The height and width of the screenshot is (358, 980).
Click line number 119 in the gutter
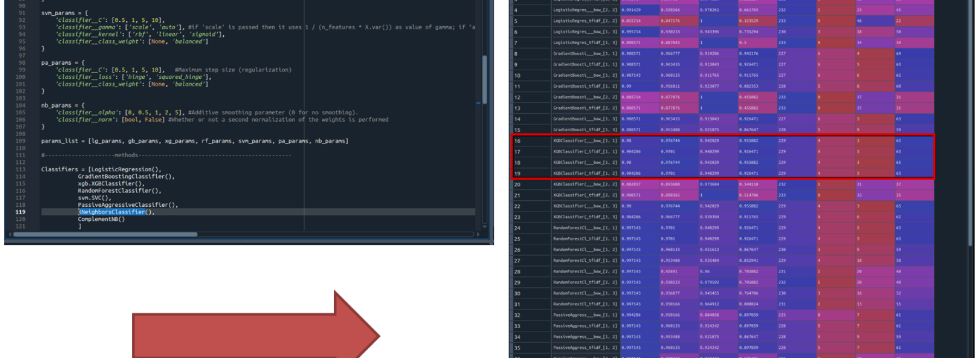click(20, 212)
